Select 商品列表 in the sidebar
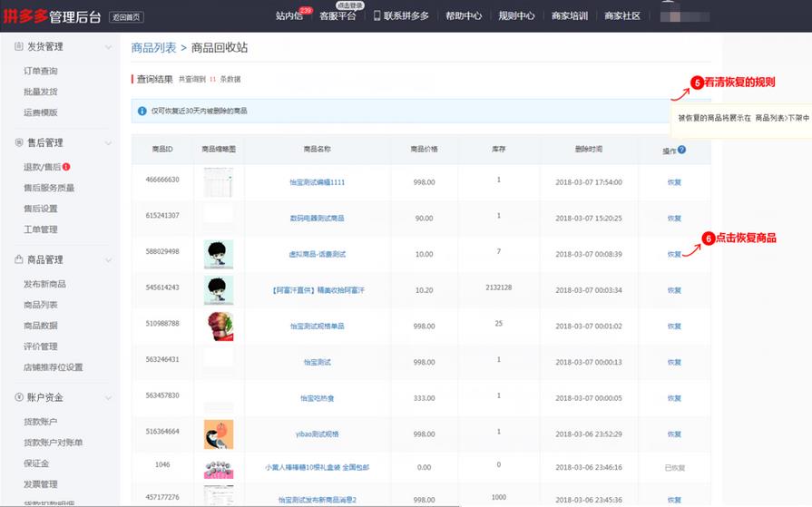Screen dimensions: 812x507 [41, 305]
